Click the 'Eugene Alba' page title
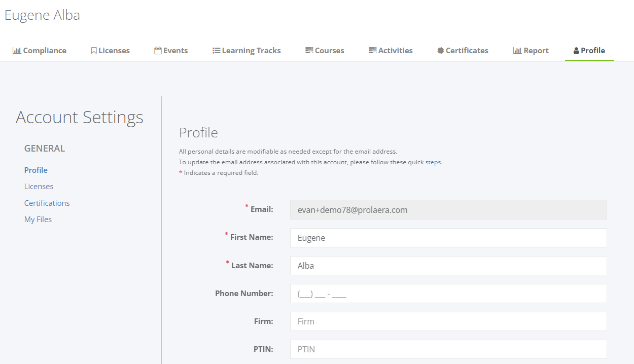The width and height of the screenshot is (634, 364). coord(43,15)
